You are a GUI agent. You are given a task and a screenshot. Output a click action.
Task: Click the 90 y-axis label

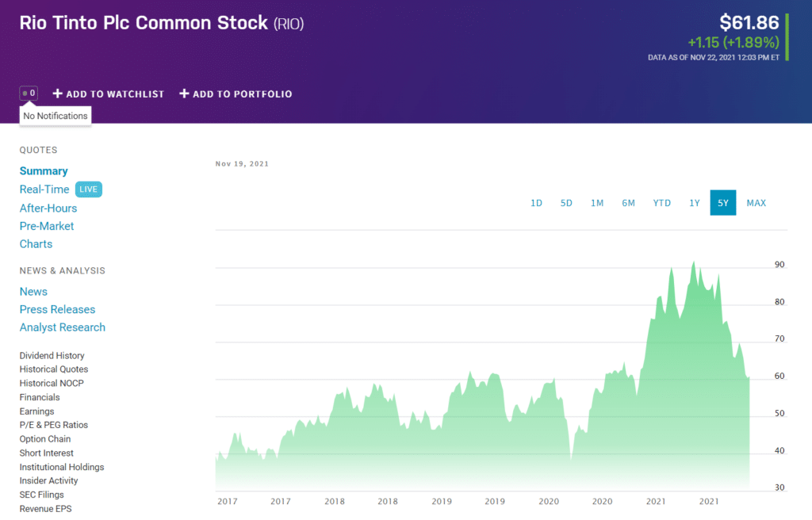coord(779,265)
